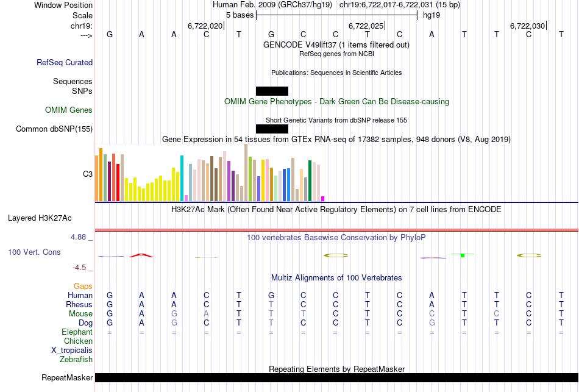Click the Mouse species row label
This screenshot has width=579, height=392.
80,314
